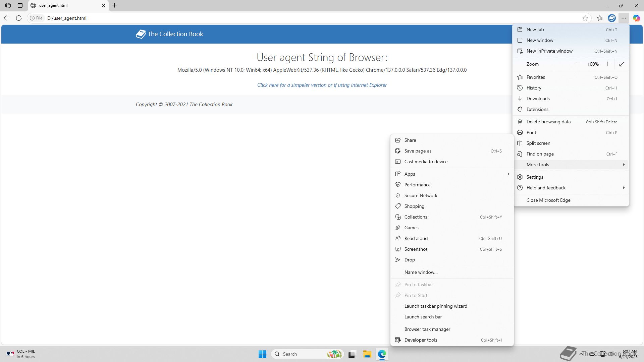
Task: Open the favorites hub icon
Action: (600, 18)
